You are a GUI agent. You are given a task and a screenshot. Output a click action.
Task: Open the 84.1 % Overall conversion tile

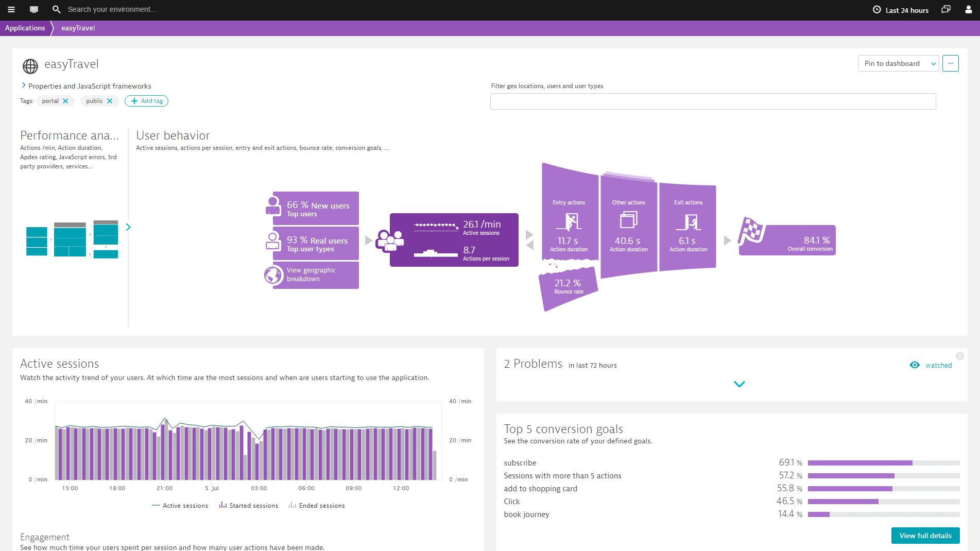787,240
